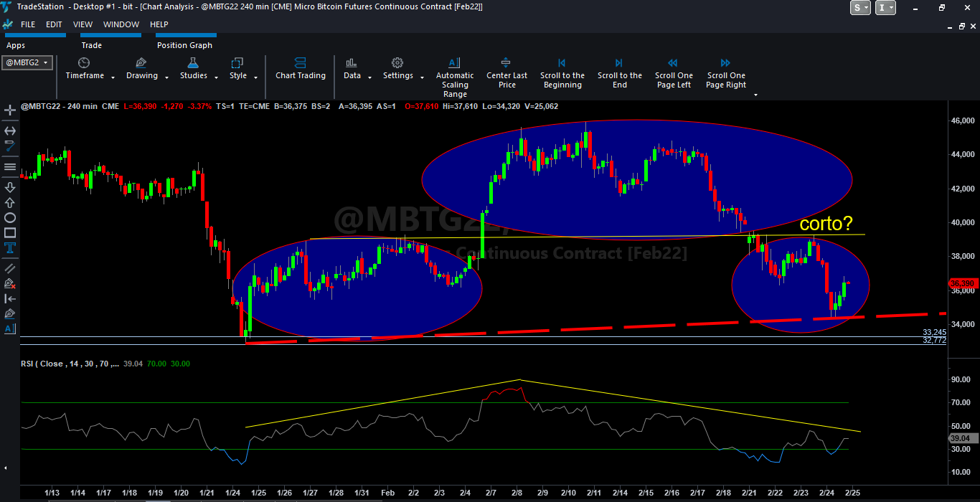Click the 33,245 horizontal line label
This screenshot has width=980, height=502.
click(x=934, y=333)
